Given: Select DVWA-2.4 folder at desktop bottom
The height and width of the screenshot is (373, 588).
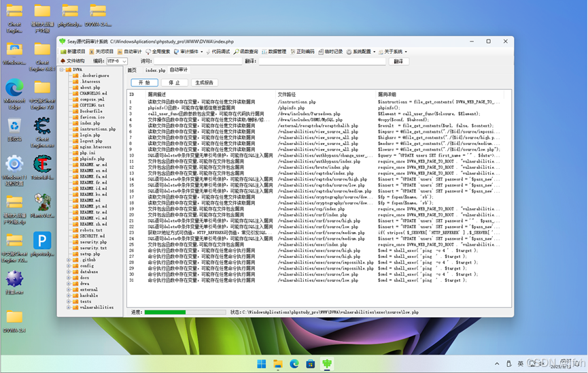Looking at the screenshot, I should 14,321.
